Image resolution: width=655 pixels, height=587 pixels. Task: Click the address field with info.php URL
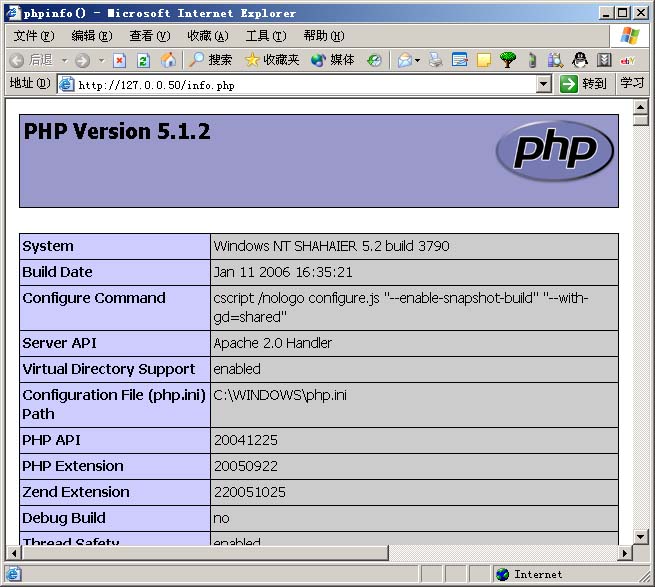point(296,85)
